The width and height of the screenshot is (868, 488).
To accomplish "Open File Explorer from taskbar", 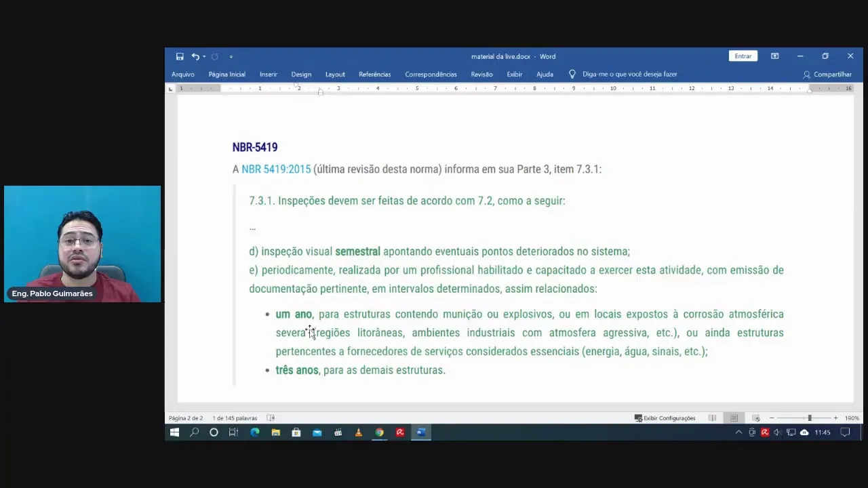I will pos(275,432).
